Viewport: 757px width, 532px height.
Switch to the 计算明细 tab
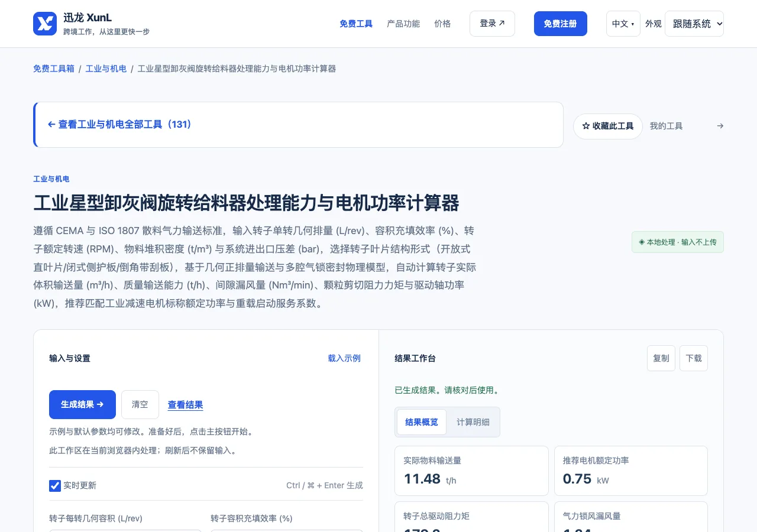pyautogui.click(x=473, y=422)
